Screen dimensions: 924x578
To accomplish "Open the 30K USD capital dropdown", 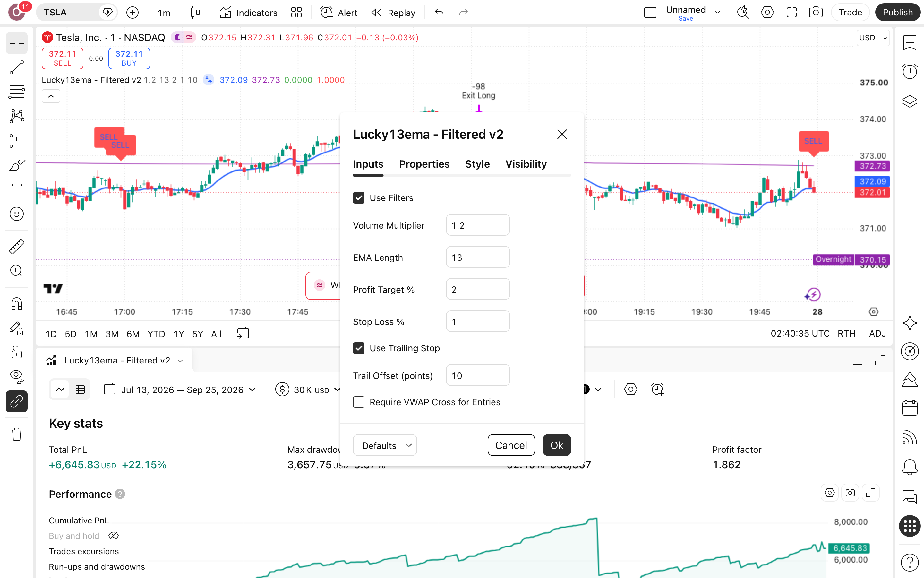I will click(307, 390).
